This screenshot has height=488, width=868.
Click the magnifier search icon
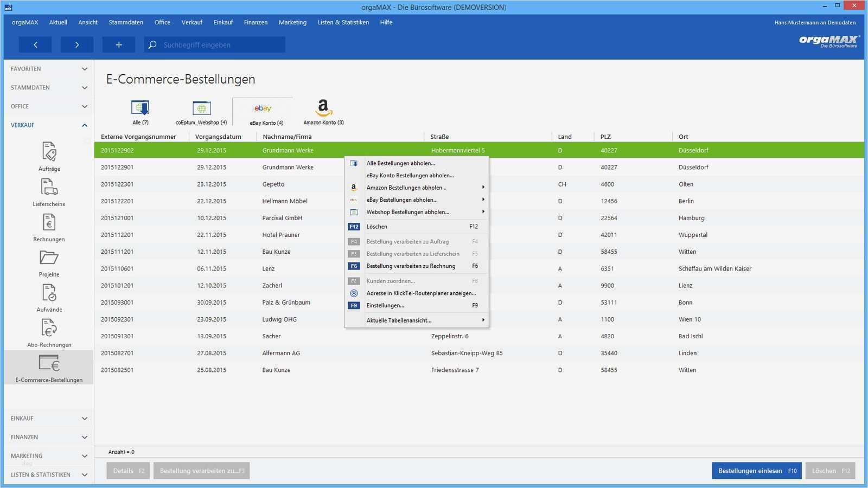point(152,44)
